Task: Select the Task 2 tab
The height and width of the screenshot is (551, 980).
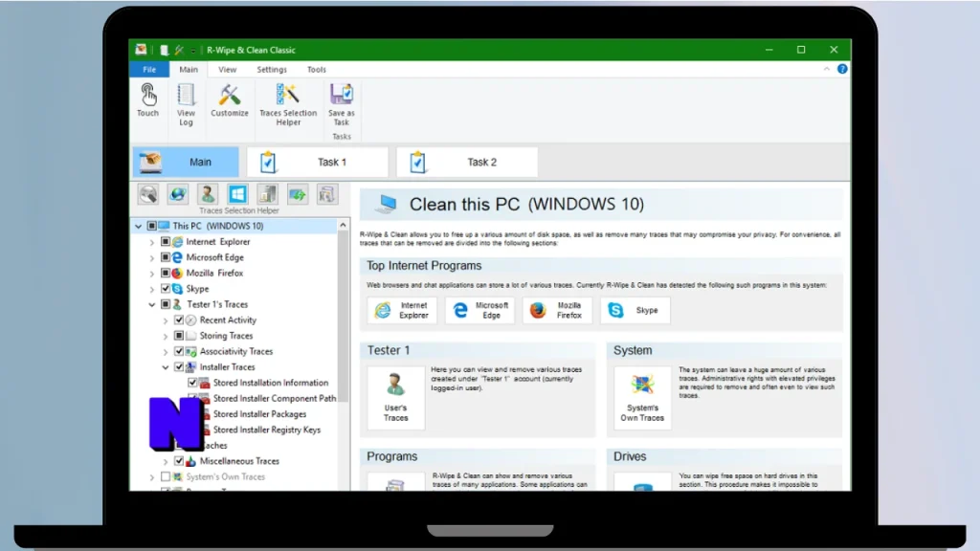Action: tap(467, 163)
